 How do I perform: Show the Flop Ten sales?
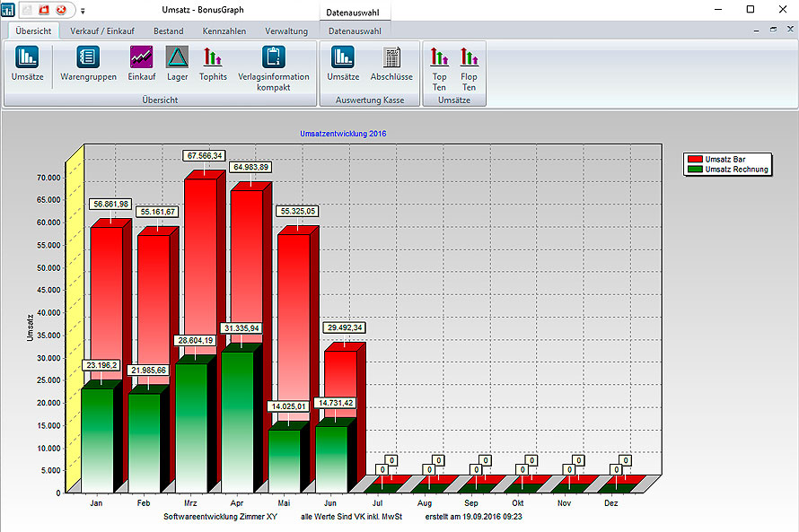click(x=469, y=67)
